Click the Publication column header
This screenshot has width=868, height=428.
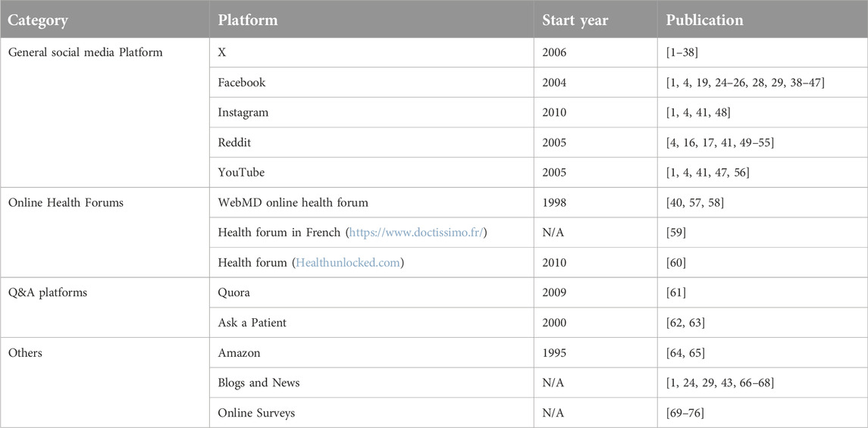click(x=704, y=20)
